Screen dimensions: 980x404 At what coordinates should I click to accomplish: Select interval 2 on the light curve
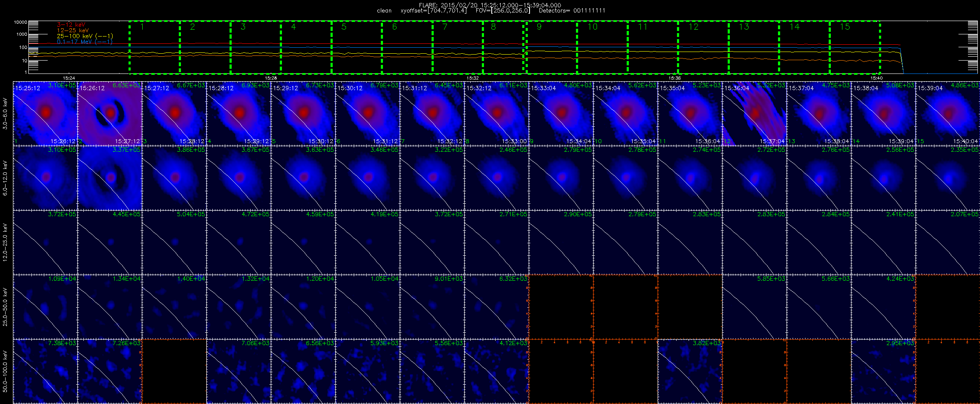[205, 47]
